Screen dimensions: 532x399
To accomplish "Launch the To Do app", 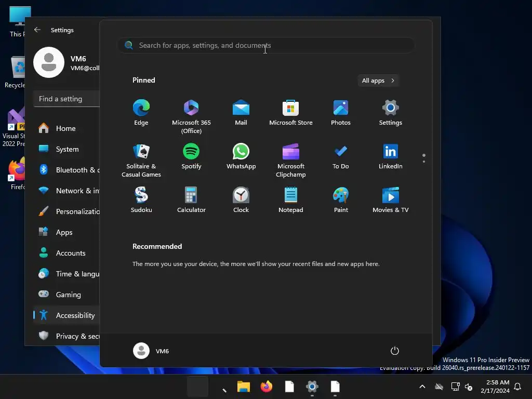I will pyautogui.click(x=341, y=156).
